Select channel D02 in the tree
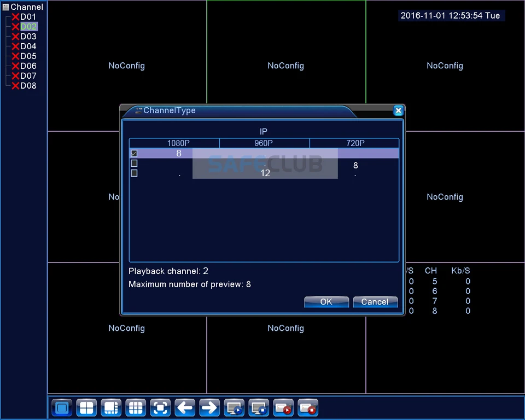 point(28,27)
